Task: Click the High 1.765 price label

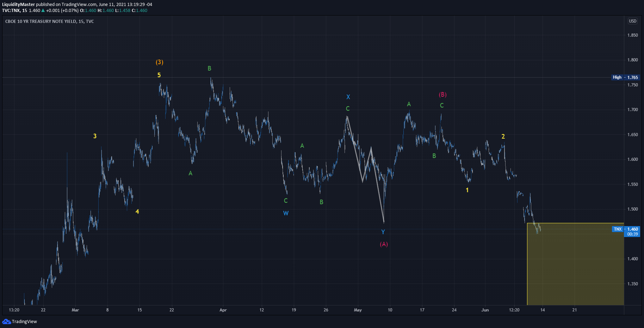Action: click(x=626, y=77)
